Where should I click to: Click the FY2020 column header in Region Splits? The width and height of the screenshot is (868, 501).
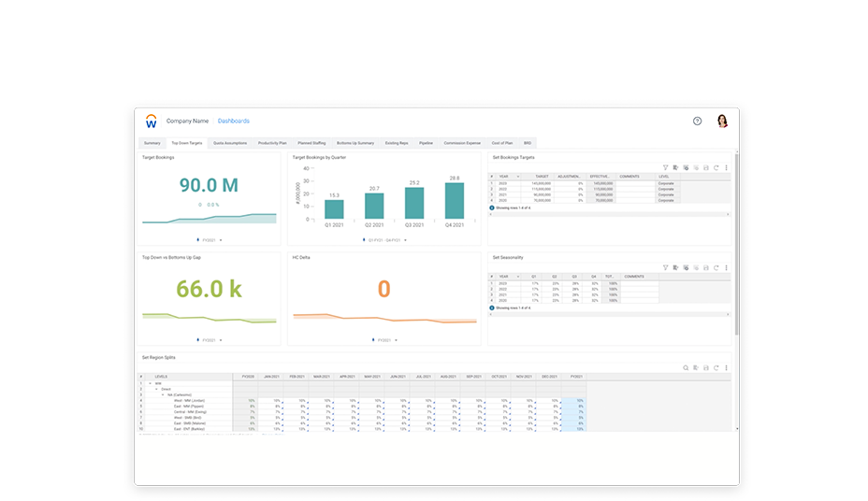[x=248, y=377]
